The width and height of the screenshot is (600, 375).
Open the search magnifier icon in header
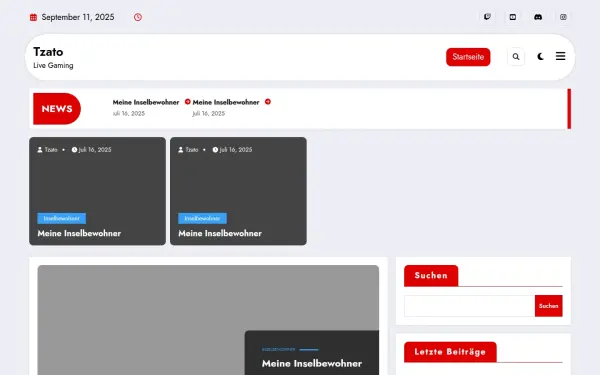tap(516, 57)
